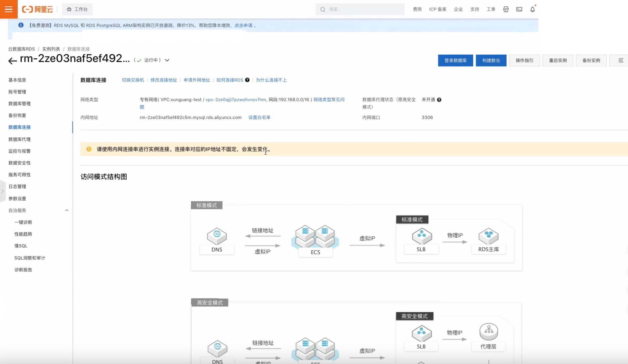Click the back arrow beside instance name
Image resolution: width=628 pixels, height=364 pixels.
tap(12, 61)
